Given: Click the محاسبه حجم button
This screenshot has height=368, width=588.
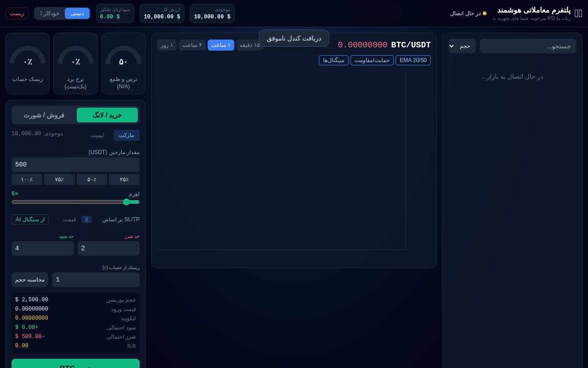Looking at the screenshot, I should 30,280.
